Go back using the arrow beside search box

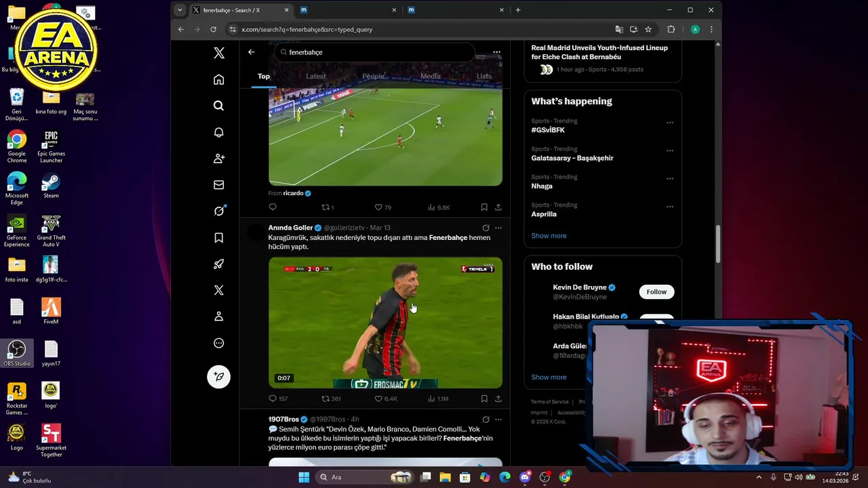click(251, 52)
